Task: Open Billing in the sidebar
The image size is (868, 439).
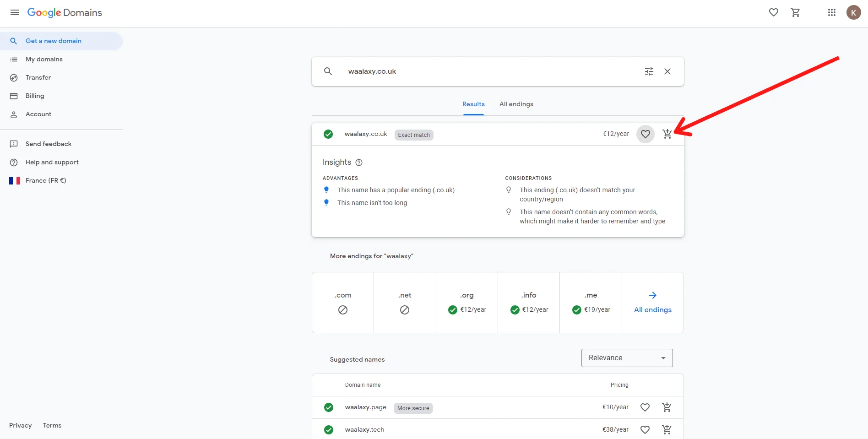Action: click(61, 96)
